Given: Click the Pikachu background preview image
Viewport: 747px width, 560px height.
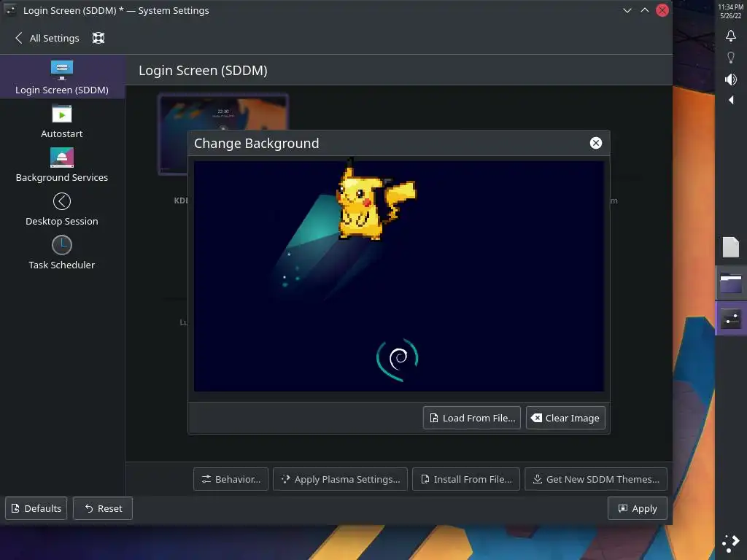Looking at the screenshot, I should click(x=399, y=276).
